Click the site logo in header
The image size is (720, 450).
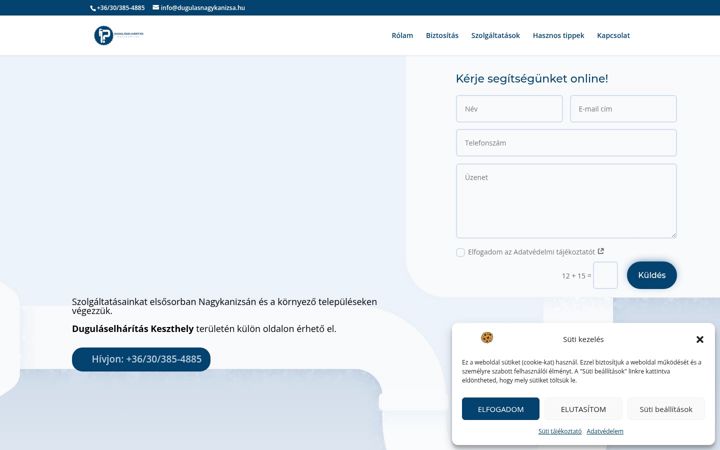tap(119, 35)
